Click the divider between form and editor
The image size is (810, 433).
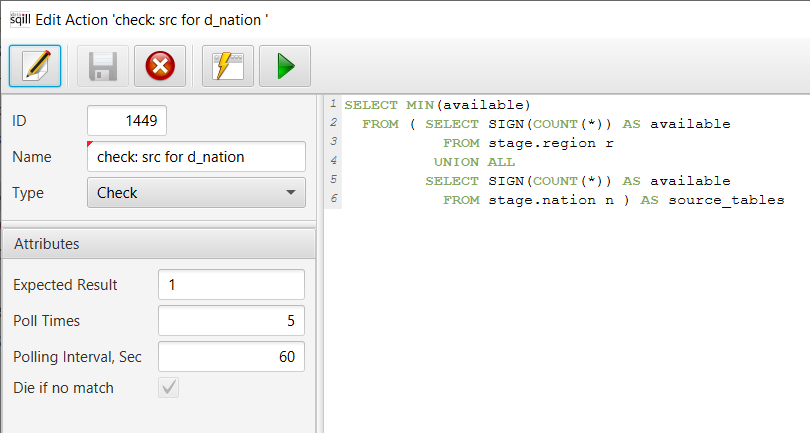[x=319, y=260]
